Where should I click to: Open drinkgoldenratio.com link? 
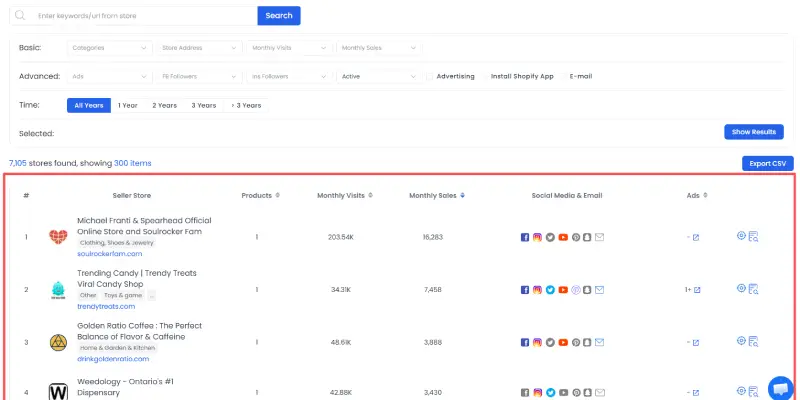pyautogui.click(x=113, y=359)
